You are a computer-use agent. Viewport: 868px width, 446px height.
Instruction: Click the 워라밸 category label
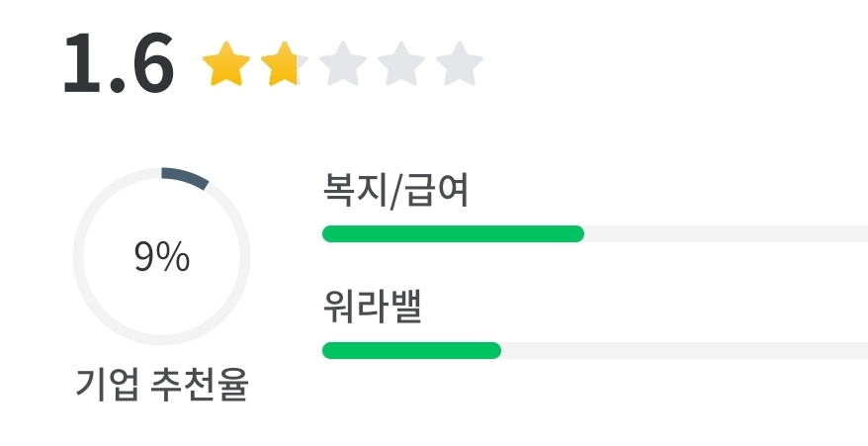tap(373, 309)
